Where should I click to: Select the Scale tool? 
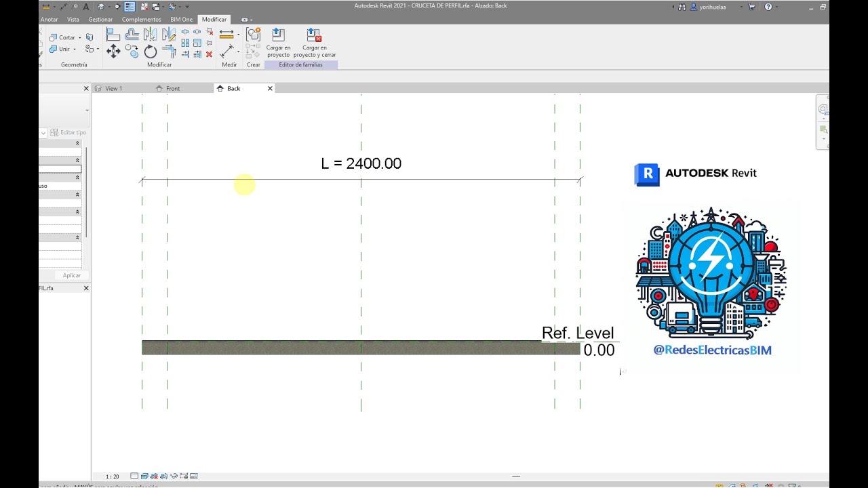(x=197, y=43)
